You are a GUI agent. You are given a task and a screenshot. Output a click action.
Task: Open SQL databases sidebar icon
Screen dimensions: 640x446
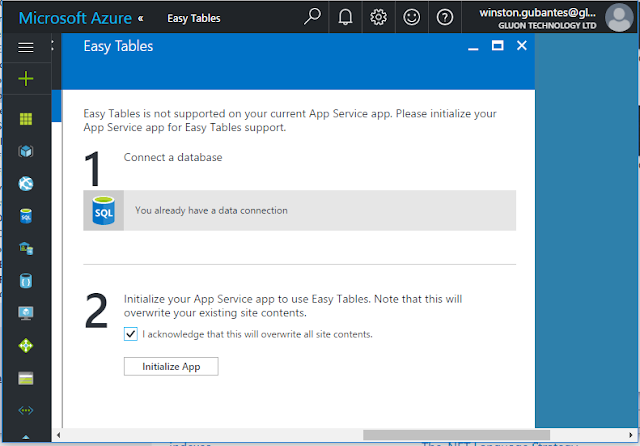pos(26,216)
